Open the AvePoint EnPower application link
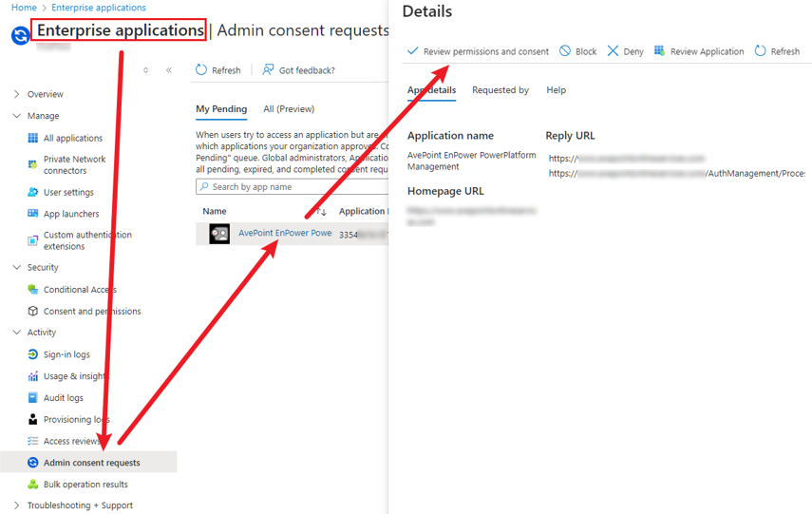Viewport: 812px width, 514px height. point(285,233)
